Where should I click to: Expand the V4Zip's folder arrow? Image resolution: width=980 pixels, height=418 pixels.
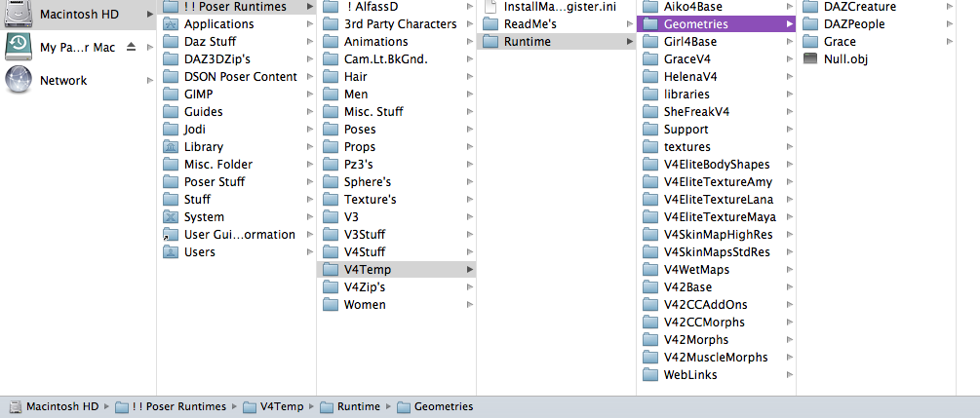tap(470, 287)
